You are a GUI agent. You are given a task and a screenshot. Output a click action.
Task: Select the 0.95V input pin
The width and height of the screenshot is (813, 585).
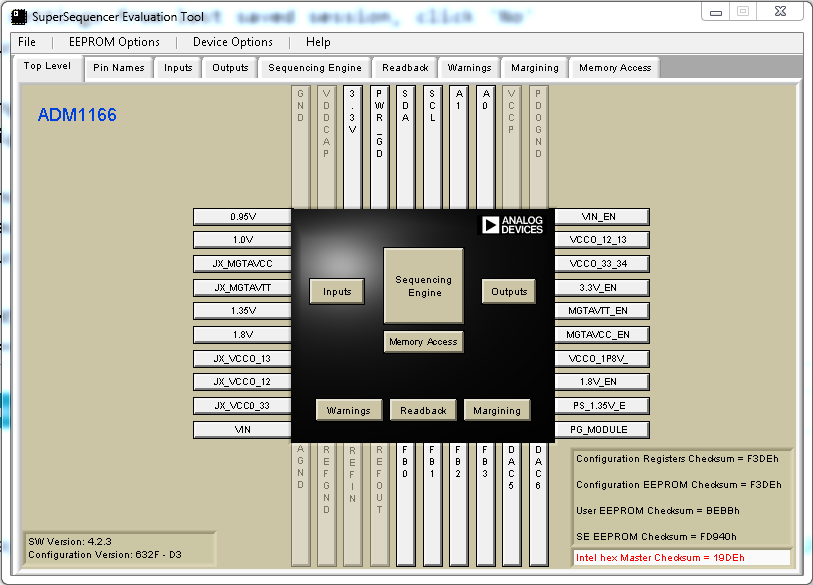[243, 217]
